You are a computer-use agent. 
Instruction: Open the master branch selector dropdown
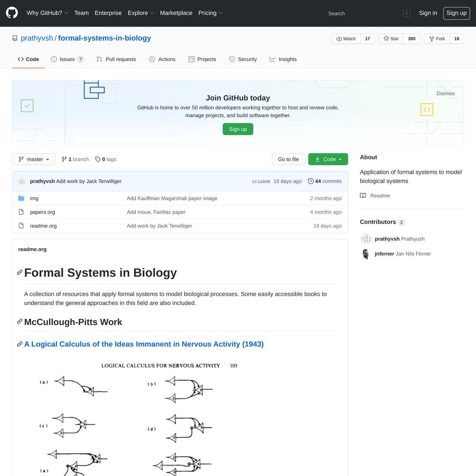pyautogui.click(x=34, y=159)
